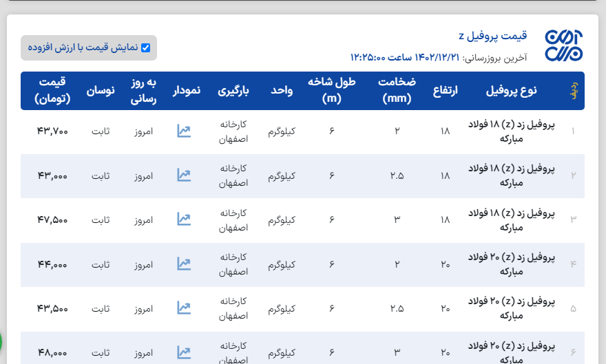Open chart icon for row 4 Z profile
Screen dimensions: 606x364
pyautogui.click(x=183, y=263)
